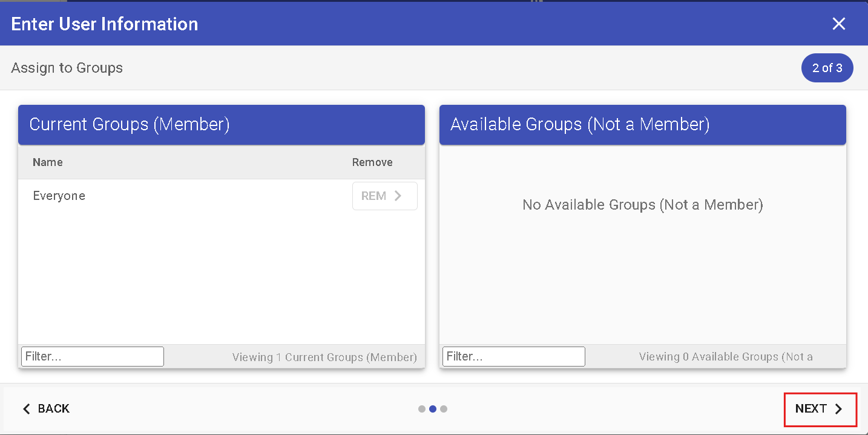Click the No Available Groups message text
The height and width of the screenshot is (435, 868).
(642, 205)
